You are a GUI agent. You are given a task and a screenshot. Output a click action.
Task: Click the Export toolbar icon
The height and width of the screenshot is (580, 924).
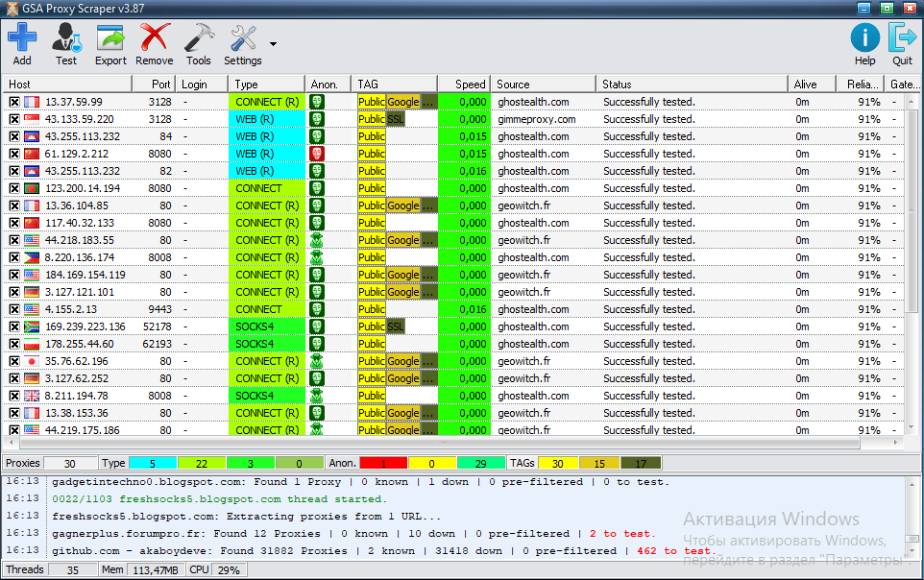coord(110,38)
